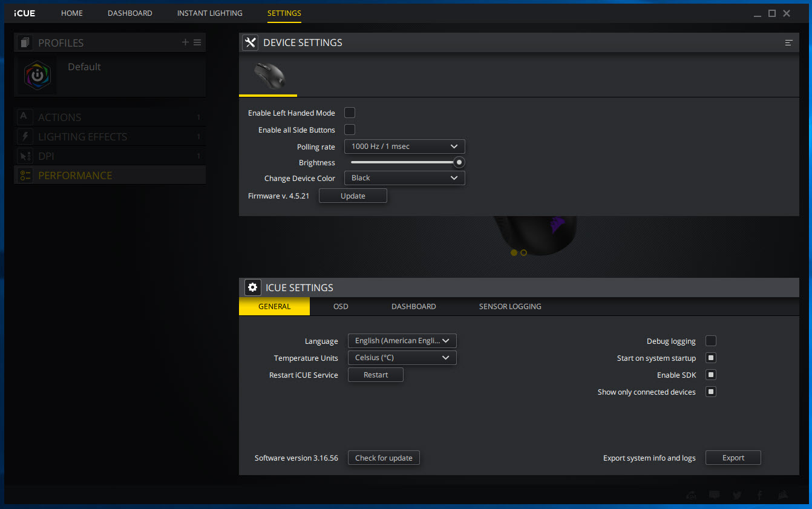Image resolution: width=812 pixels, height=509 pixels.
Task: Open Instant Lighting tab
Action: 210,13
